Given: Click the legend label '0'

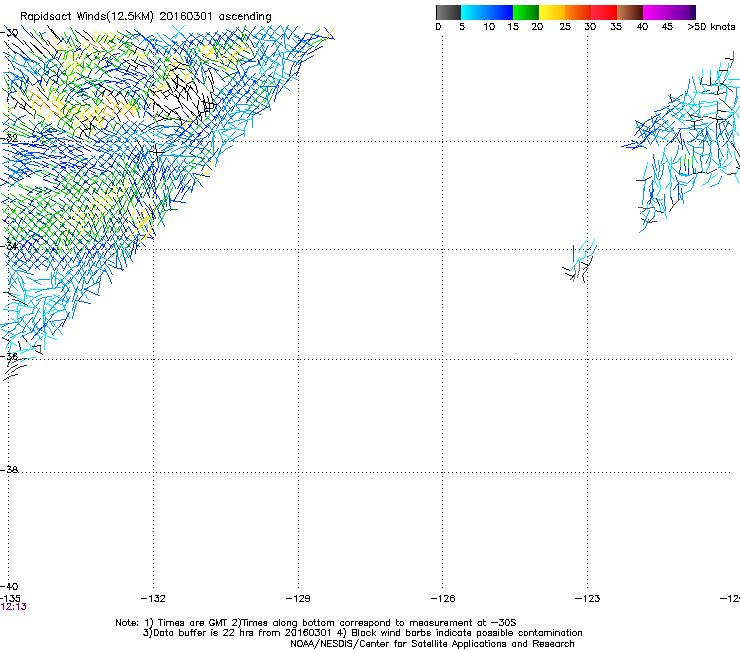Looking at the screenshot, I should 438,27.
